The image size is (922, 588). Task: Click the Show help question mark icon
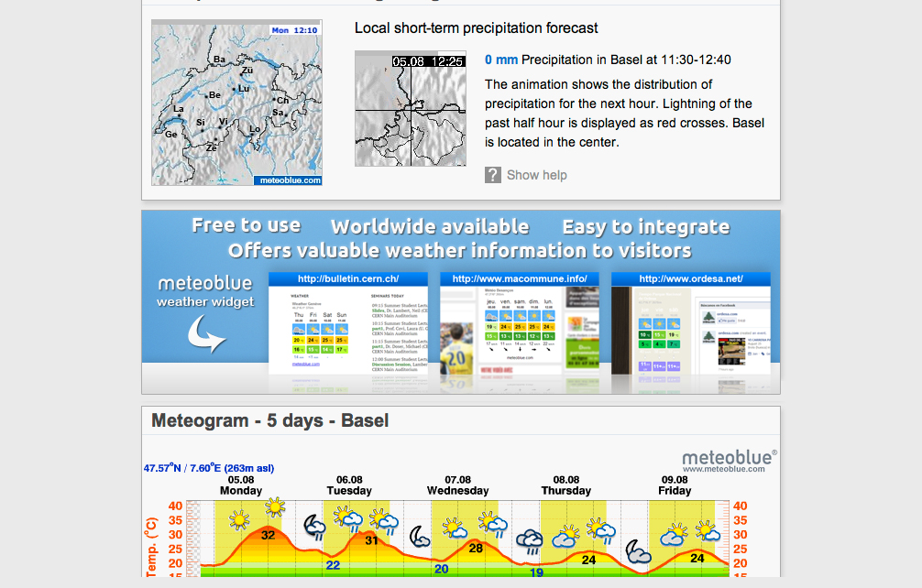(x=493, y=175)
